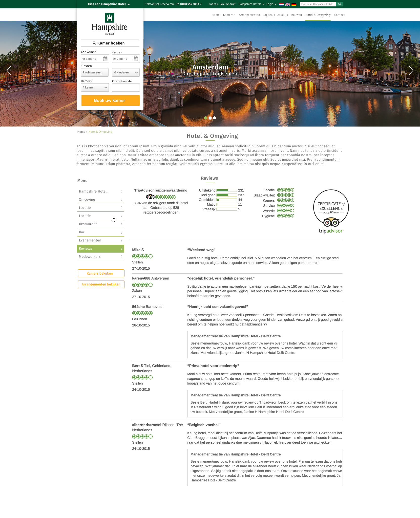Open the 1 kamer dropdown
Image resolution: width=420 pixels, height=518 pixels.
tap(95, 87)
